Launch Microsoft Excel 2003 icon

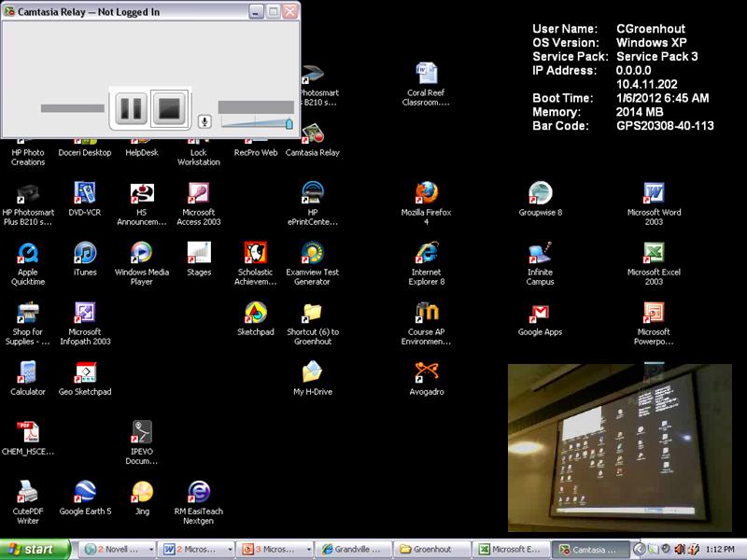coord(654,264)
